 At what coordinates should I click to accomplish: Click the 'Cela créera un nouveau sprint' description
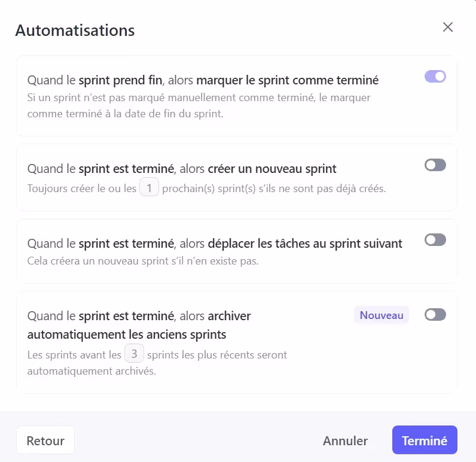(143, 262)
